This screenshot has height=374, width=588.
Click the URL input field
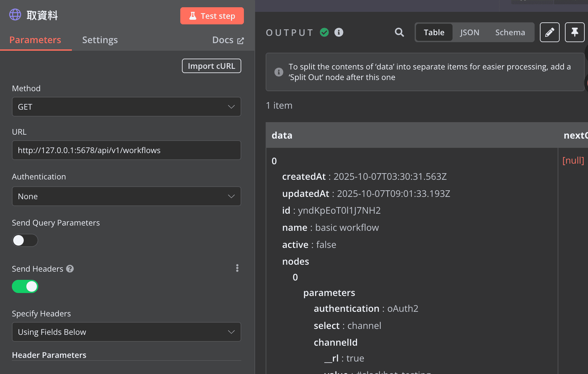point(126,150)
